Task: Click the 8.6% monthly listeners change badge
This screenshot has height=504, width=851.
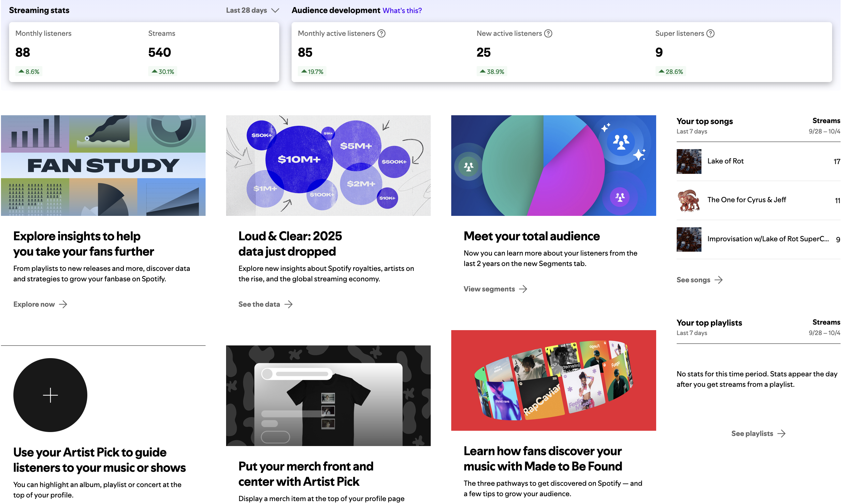Action: [x=29, y=72]
